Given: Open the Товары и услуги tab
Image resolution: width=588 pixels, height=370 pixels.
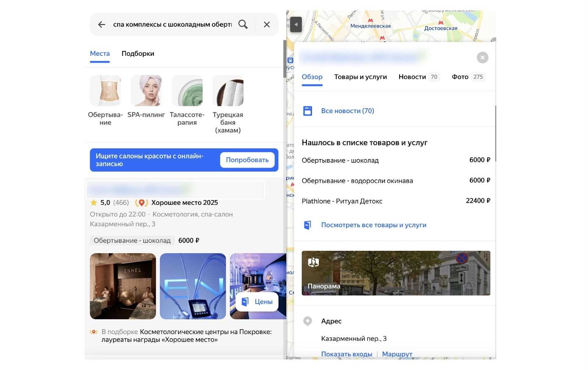Looking at the screenshot, I should [361, 77].
